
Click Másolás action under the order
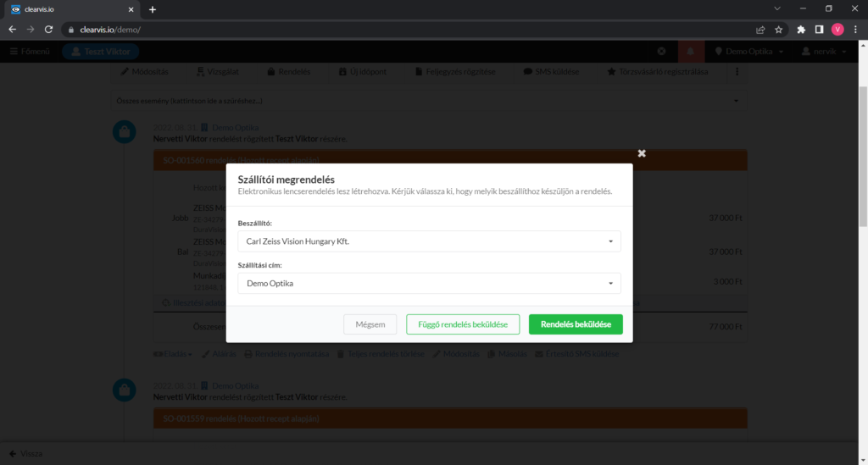pyautogui.click(x=507, y=354)
